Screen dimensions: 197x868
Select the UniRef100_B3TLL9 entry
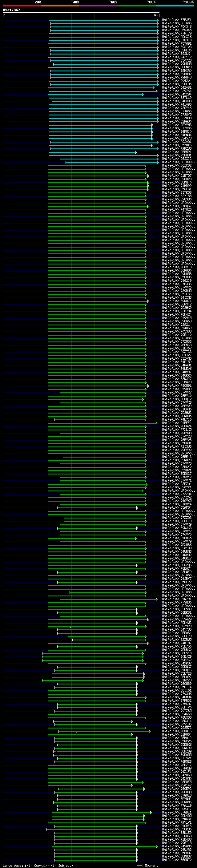coord(177,98)
